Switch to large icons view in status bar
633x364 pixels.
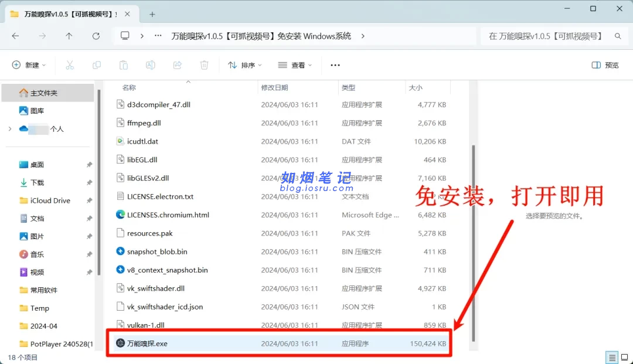[625, 358]
